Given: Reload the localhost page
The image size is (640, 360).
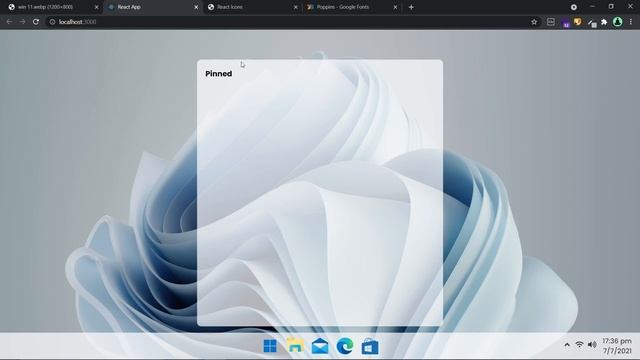Looking at the screenshot, I should coord(36,22).
